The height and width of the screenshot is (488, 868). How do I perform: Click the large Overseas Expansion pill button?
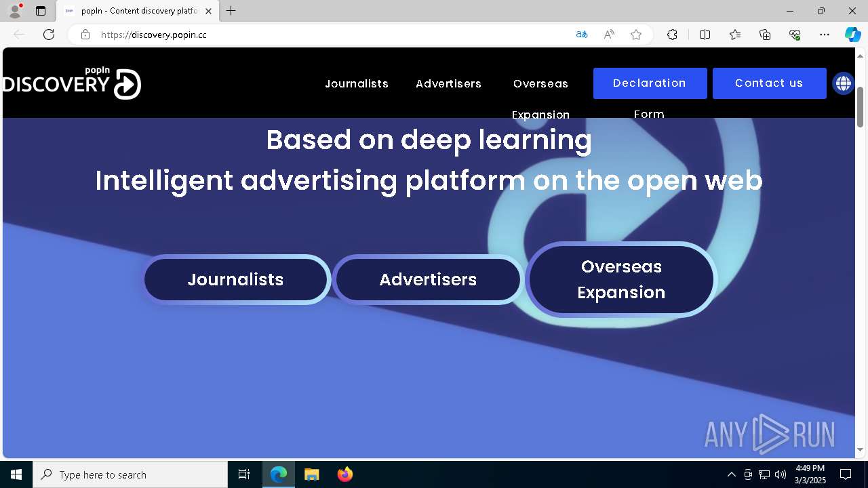(x=621, y=279)
